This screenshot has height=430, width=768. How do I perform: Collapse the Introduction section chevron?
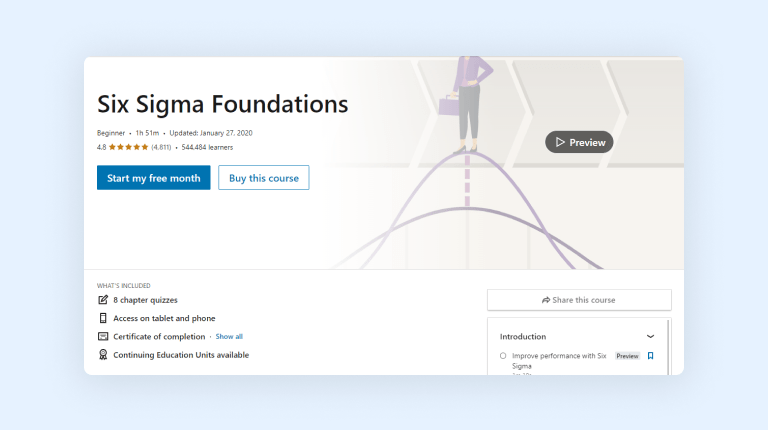click(x=650, y=337)
